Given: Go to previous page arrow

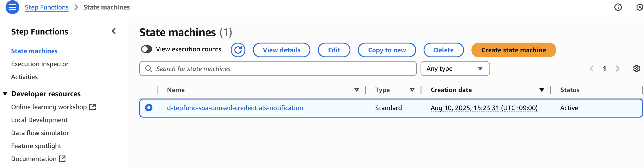Looking at the screenshot, I should [591, 68].
